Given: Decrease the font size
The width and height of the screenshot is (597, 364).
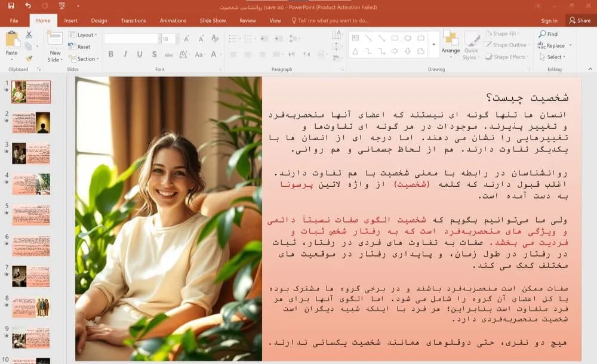Looking at the screenshot, I should pos(201,38).
